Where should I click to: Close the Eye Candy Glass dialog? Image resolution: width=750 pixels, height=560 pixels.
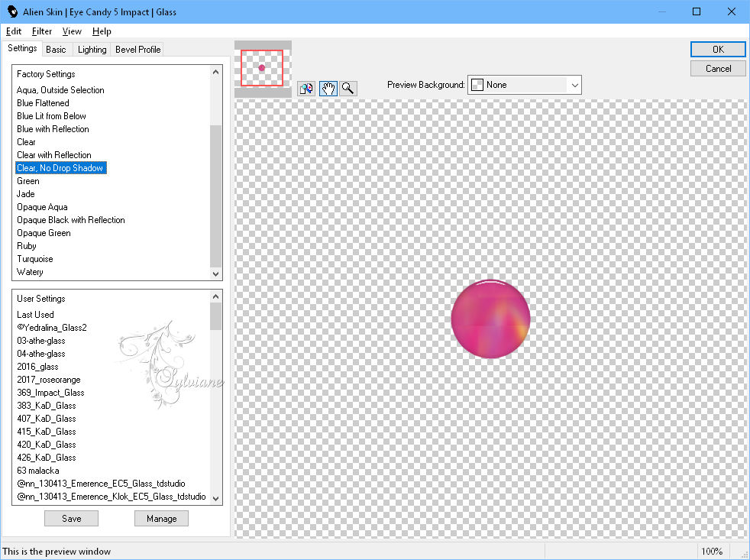(732, 11)
